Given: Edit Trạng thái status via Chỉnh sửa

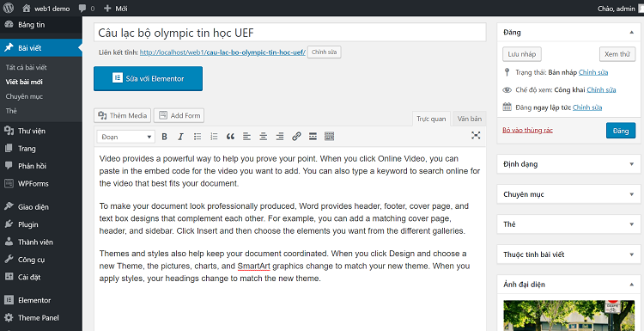Looking at the screenshot, I should pyautogui.click(x=593, y=72).
